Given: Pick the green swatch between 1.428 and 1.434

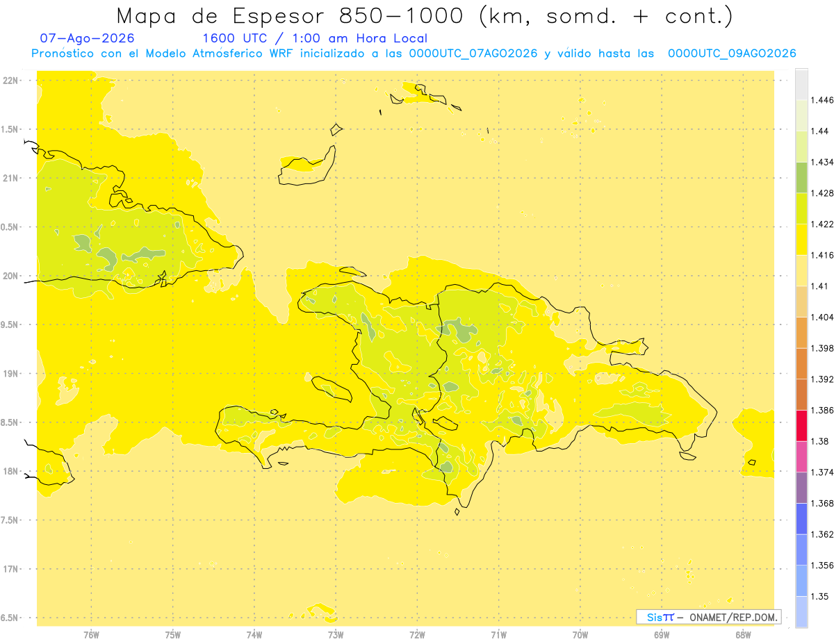Looking at the screenshot, I should [x=801, y=177].
